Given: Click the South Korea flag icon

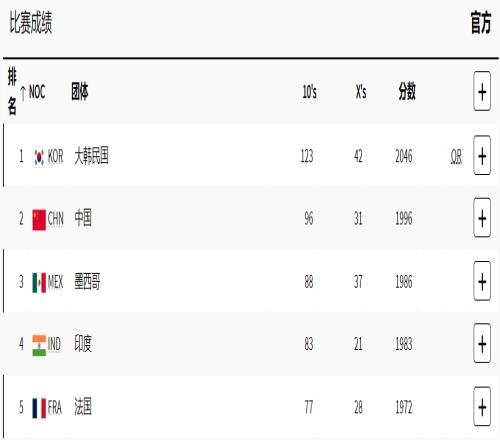Looking at the screenshot, I should (x=39, y=156).
